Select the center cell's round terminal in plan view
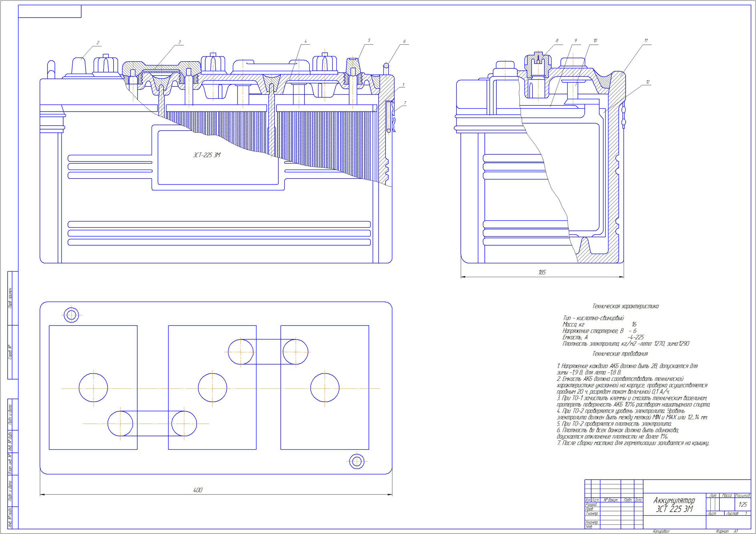This screenshot has height=534, width=756. [212, 388]
